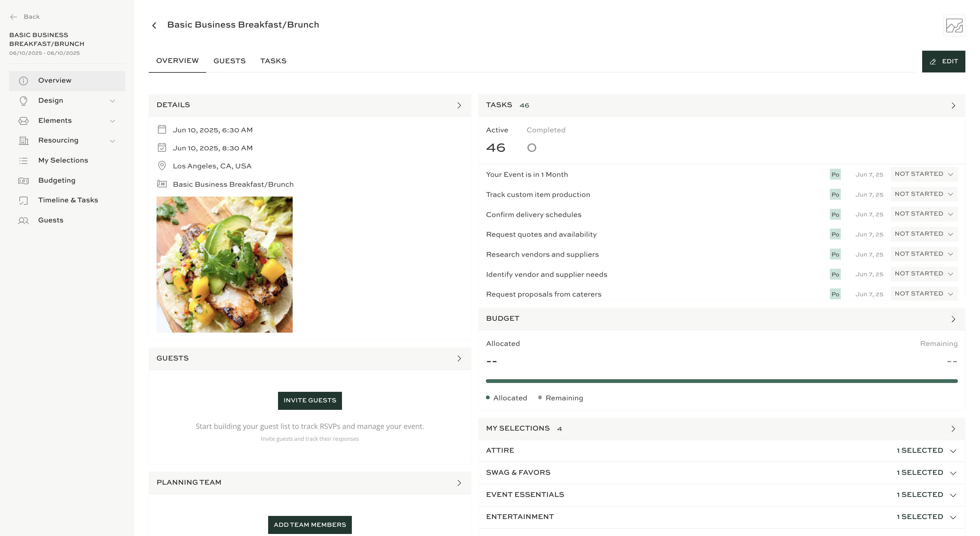Viewport: 980px width, 536px height.
Task: Click the Design lightbulb icon
Action: [23, 101]
